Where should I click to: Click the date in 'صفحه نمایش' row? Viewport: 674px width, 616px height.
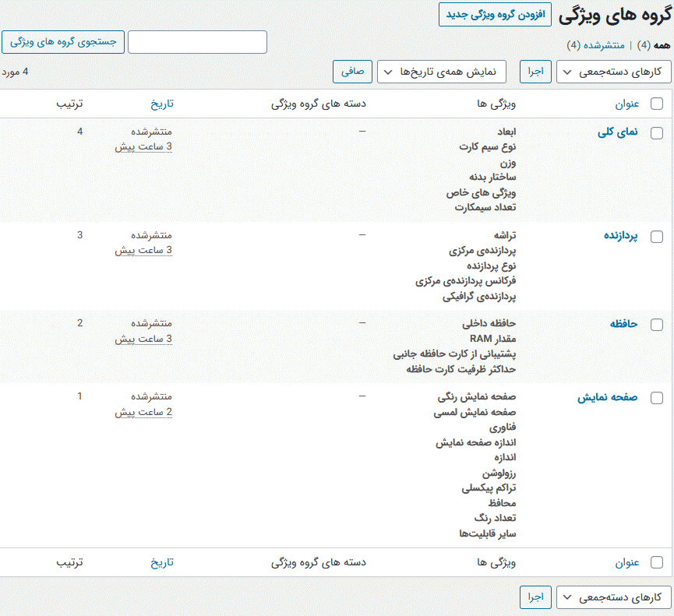pyautogui.click(x=143, y=413)
